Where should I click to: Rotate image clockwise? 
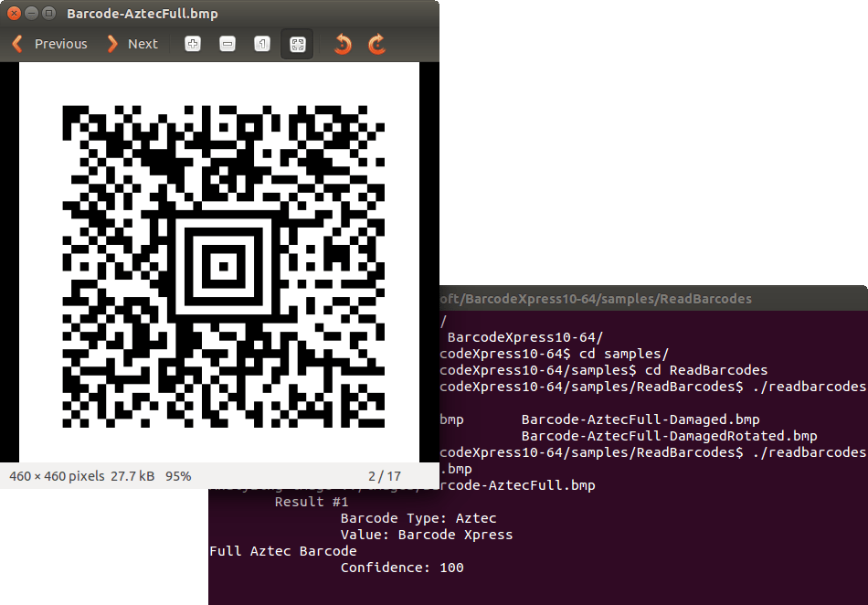coord(377,44)
